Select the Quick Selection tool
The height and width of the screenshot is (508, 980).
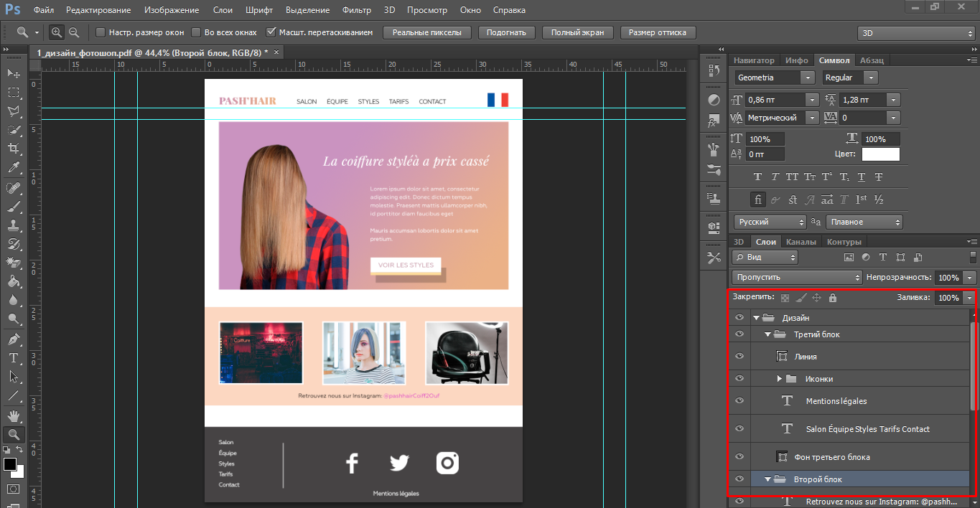click(x=13, y=130)
